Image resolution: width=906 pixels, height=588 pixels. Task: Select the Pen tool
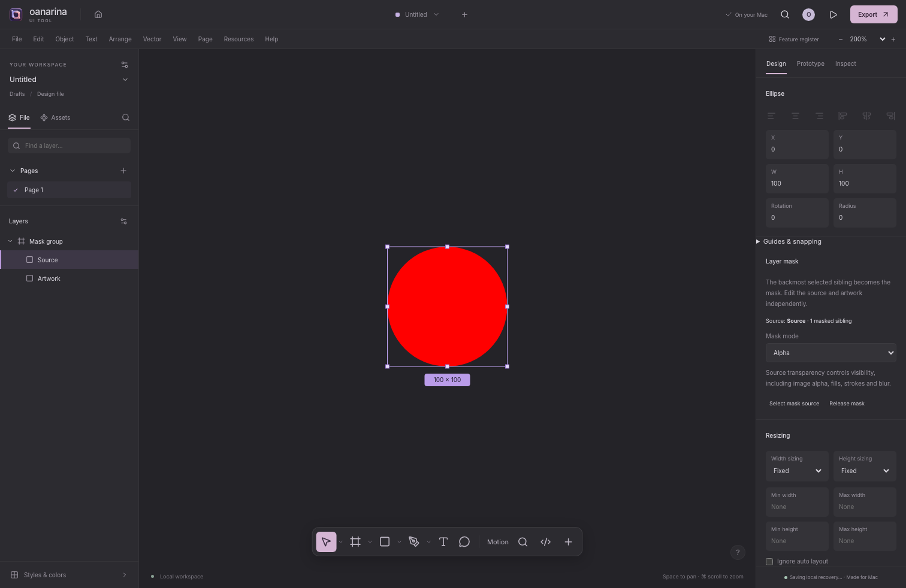414,542
